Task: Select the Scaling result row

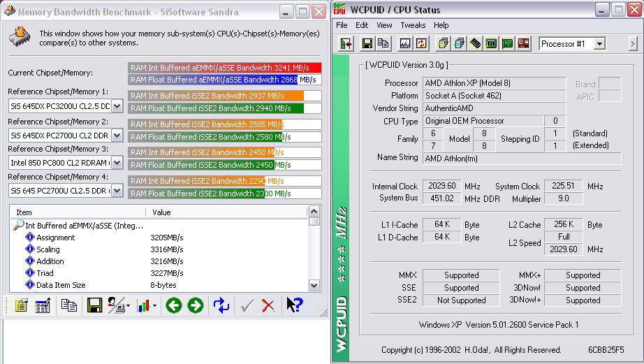Action: coord(48,249)
